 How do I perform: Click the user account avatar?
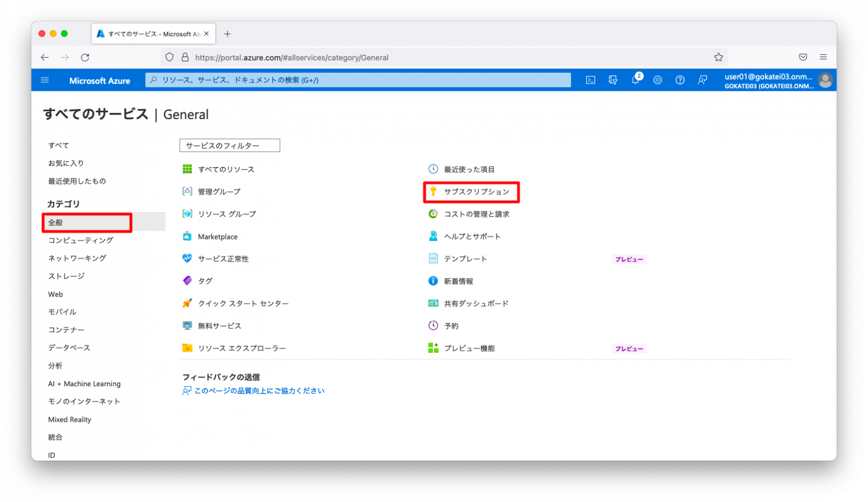[825, 80]
